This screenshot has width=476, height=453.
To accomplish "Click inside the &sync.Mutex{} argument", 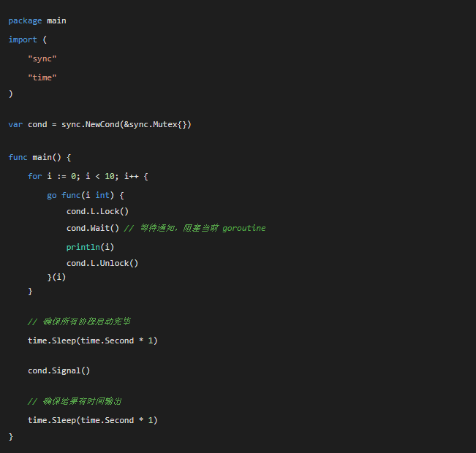I will coord(156,124).
